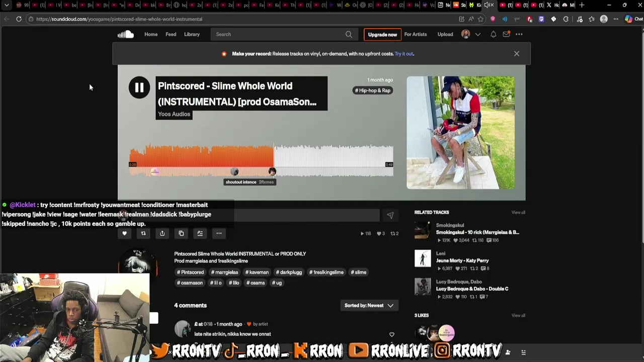Reload the page in the browser
This screenshot has width=644, height=362.
19,19
